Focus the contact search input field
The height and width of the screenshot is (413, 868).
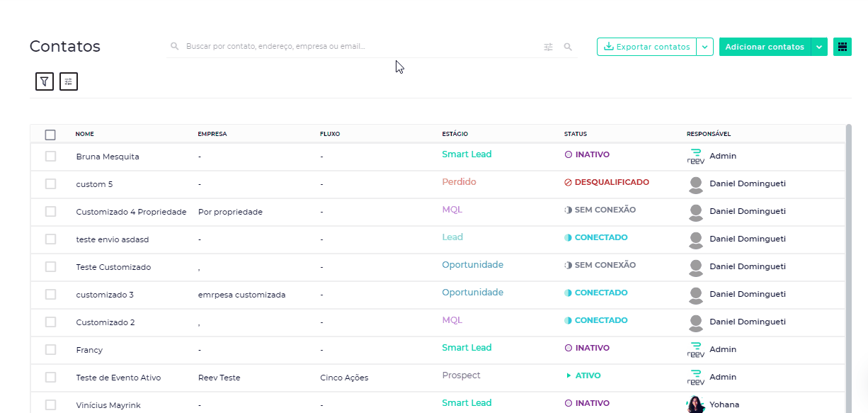[354, 47]
